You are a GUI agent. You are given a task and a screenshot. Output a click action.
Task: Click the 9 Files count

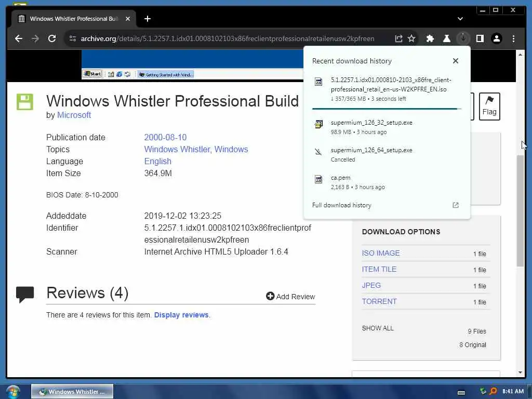click(x=477, y=331)
